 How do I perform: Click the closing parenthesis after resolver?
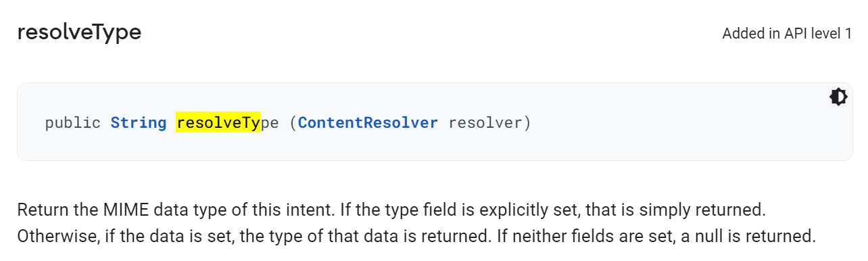coord(527,123)
